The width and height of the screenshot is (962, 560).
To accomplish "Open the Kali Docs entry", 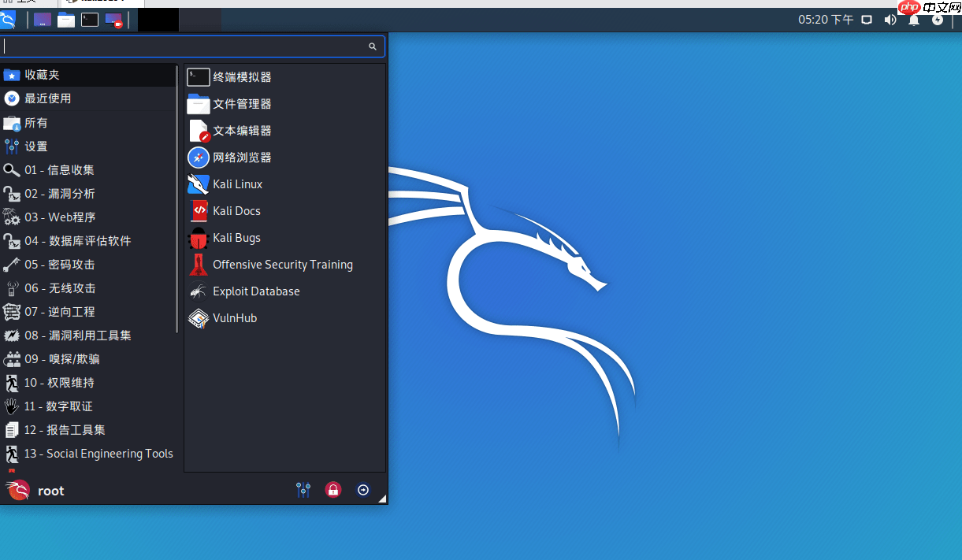I will 284,211.
